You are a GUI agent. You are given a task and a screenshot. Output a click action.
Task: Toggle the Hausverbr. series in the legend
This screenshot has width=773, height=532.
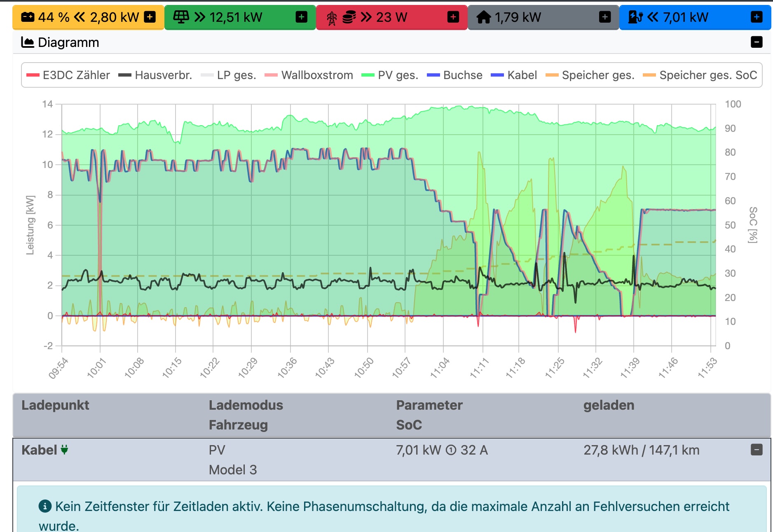point(155,75)
